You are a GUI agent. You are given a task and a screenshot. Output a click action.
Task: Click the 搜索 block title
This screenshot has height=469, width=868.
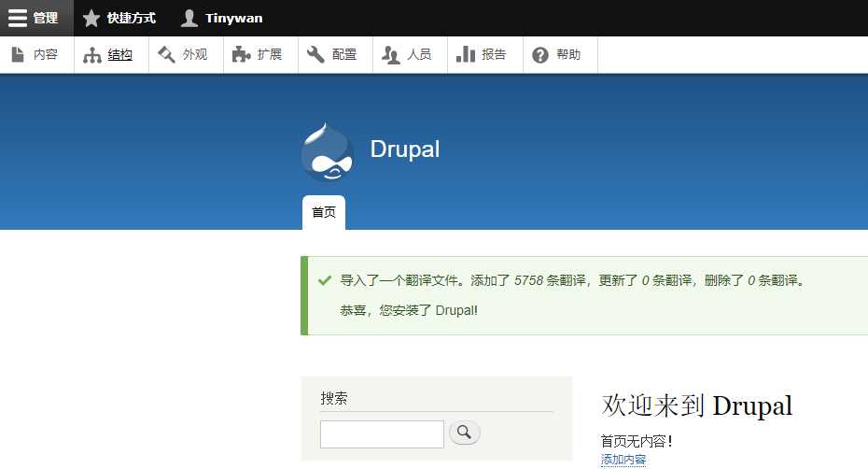click(334, 398)
